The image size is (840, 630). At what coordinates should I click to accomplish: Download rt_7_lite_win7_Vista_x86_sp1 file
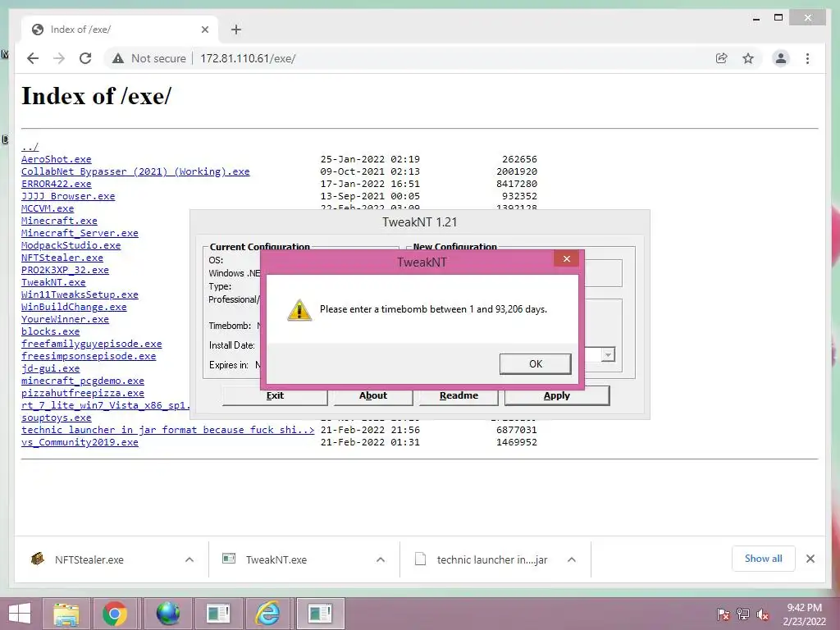pyautogui.click(x=106, y=405)
